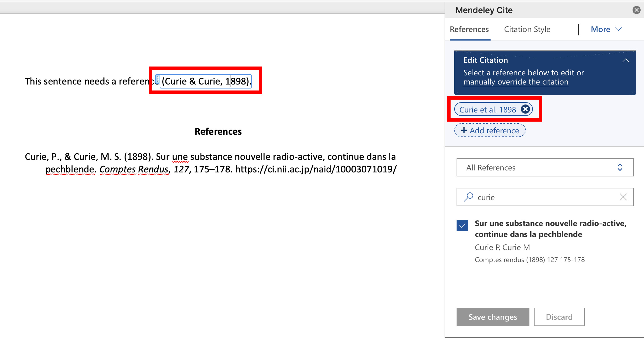Click the Discard button
This screenshot has height=338, width=644.
(x=559, y=317)
